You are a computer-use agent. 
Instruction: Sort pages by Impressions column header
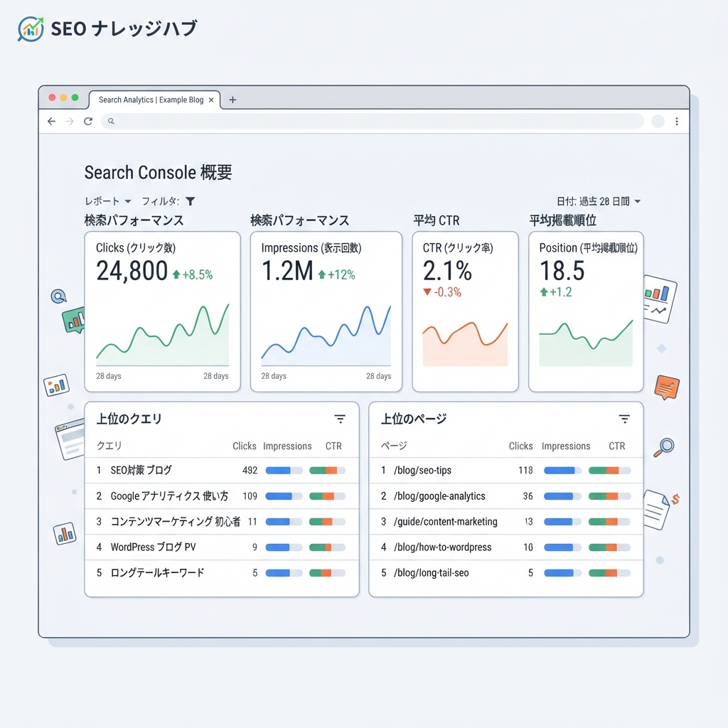click(566, 446)
